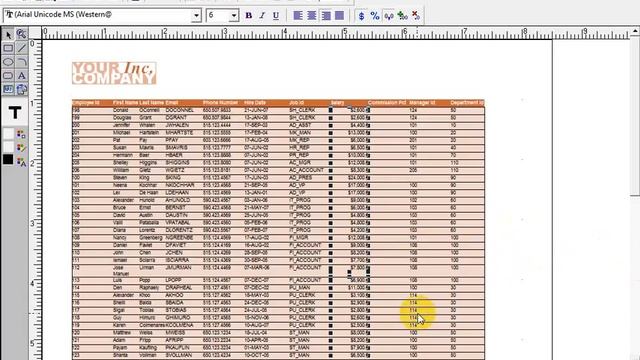640x360 pixels.
Task: Select the Employee Id column header
Action: 86,102
